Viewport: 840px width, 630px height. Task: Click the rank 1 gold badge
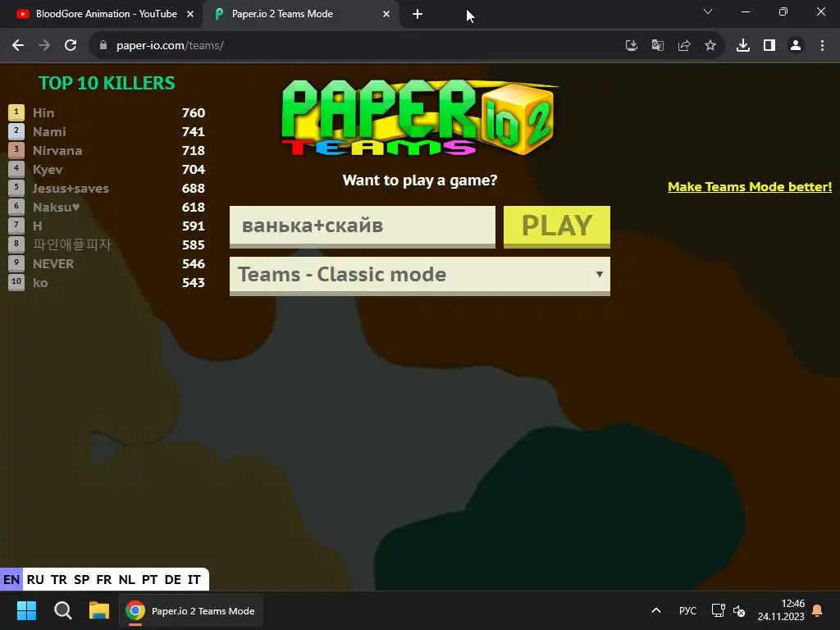tap(16, 112)
